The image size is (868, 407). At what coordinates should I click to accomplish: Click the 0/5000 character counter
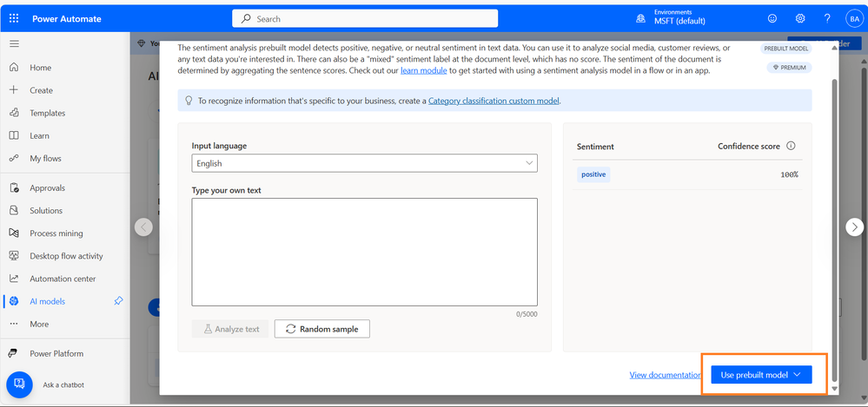(x=527, y=314)
